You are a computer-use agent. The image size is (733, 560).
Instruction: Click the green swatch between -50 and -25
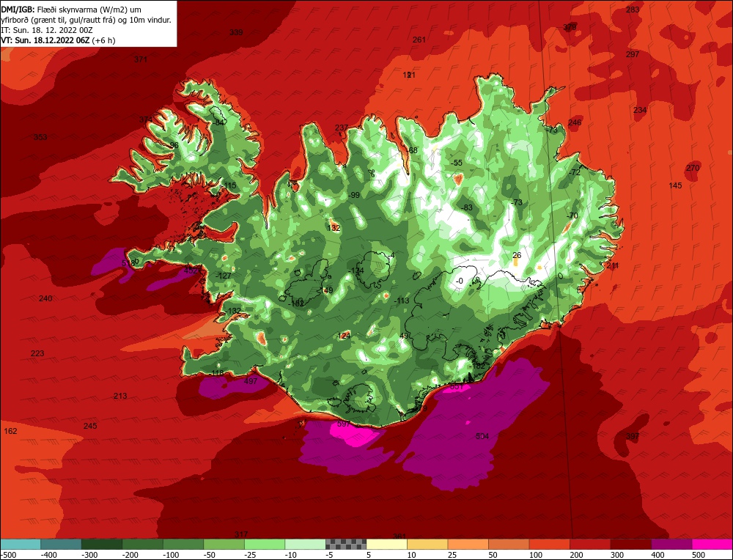coord(224,544)
